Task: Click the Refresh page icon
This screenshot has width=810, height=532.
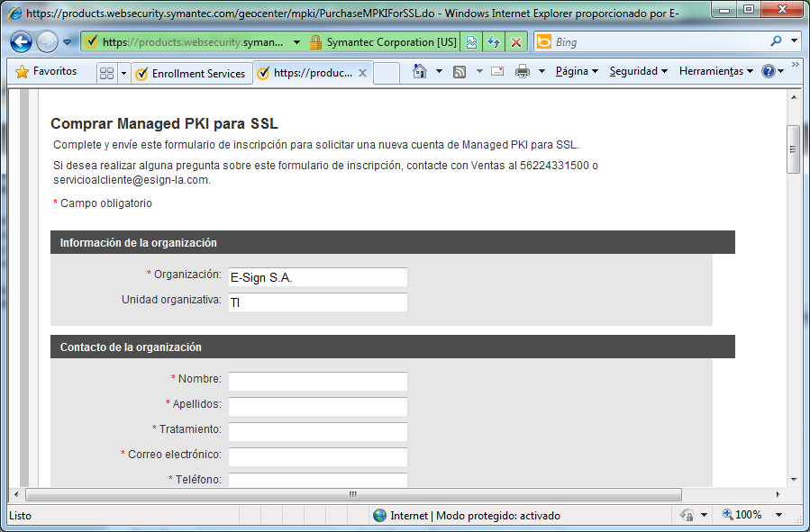Action: point(494,42)
